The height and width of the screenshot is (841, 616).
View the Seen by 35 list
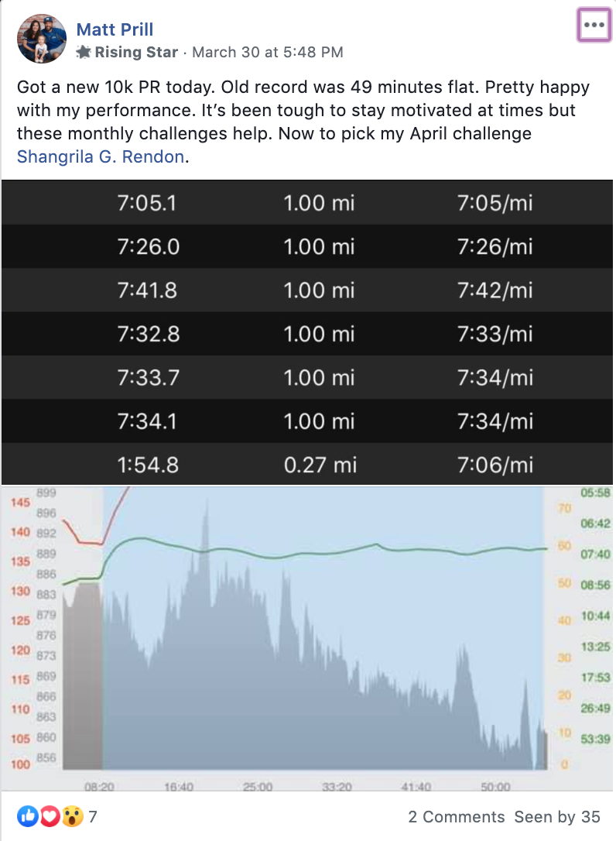point(557,816)
